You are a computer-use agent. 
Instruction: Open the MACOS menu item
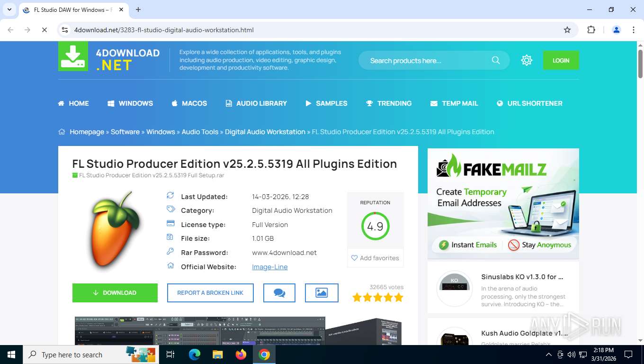(x=189, y=103)
